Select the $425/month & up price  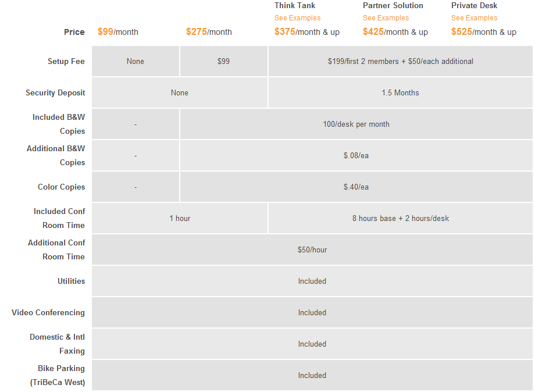tap(395, 32)
